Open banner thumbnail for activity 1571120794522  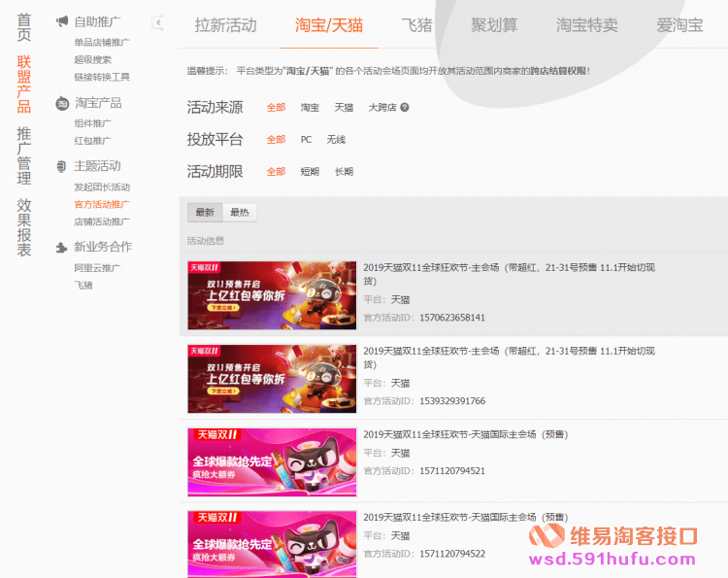pos(272,544)
